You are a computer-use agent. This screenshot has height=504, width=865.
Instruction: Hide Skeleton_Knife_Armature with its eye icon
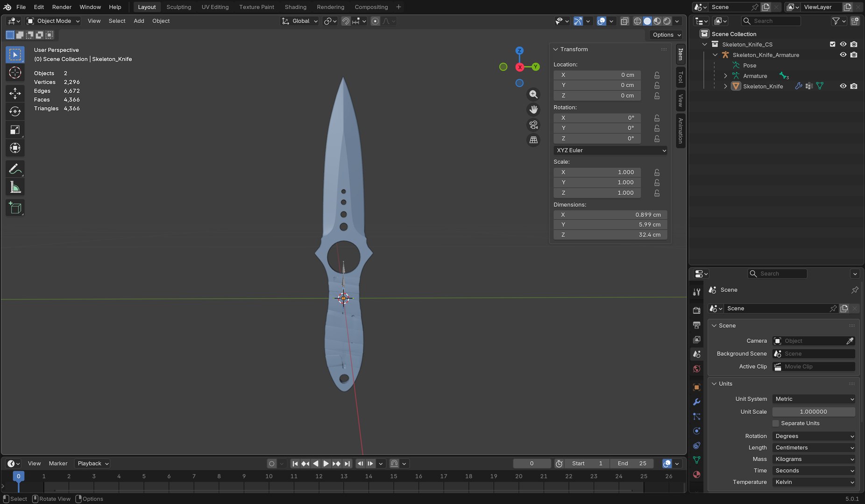coord(843,55)
